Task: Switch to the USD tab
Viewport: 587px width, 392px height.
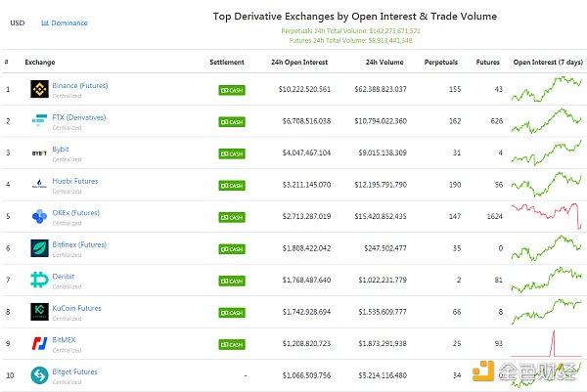Action: point(17,22)
